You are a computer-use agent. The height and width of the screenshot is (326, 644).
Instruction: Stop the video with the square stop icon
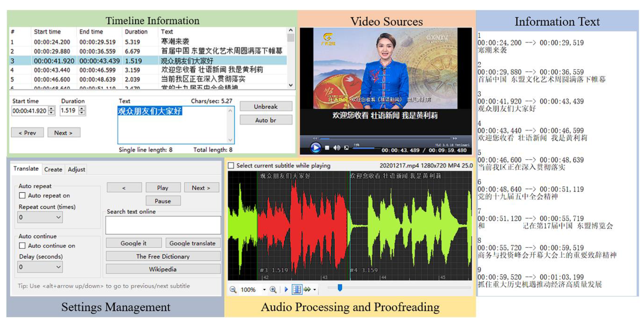tap(327, 148)
